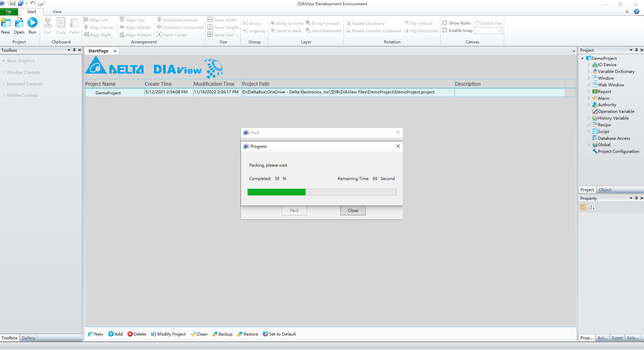
Task: Pin the Toolbox panel
Action: [74, 50]
